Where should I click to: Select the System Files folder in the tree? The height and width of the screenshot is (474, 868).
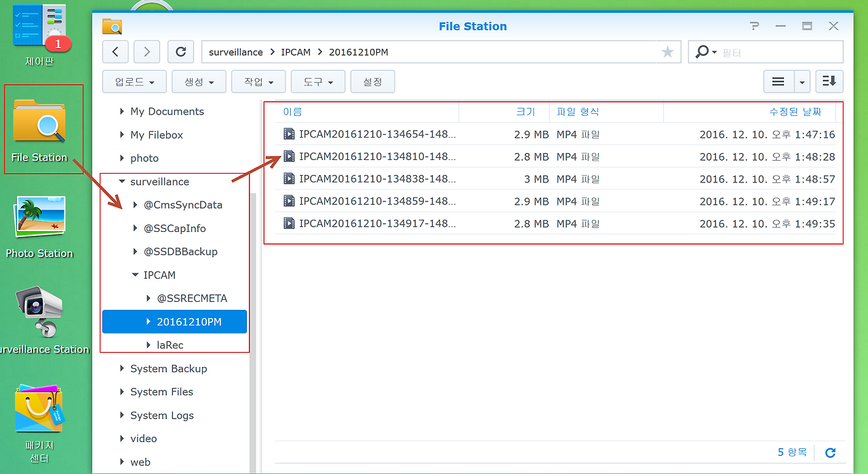(162, 392)
